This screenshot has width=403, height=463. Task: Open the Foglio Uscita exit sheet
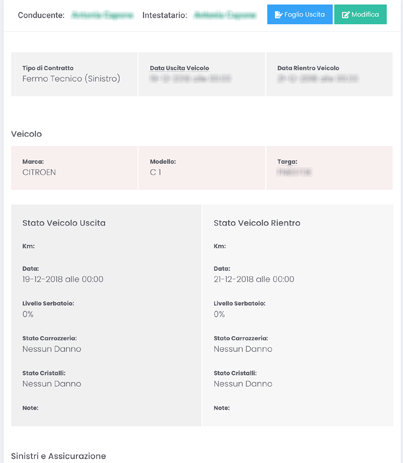point(300,14)
